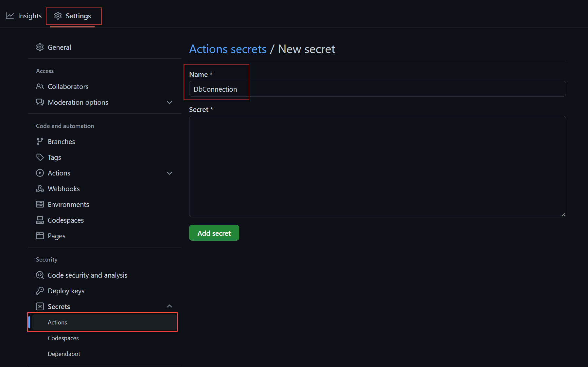Expand the Moderation options chevron
The width and height of the screenshot is (588, 367).
pyautogui.click(x=169, y=102)
